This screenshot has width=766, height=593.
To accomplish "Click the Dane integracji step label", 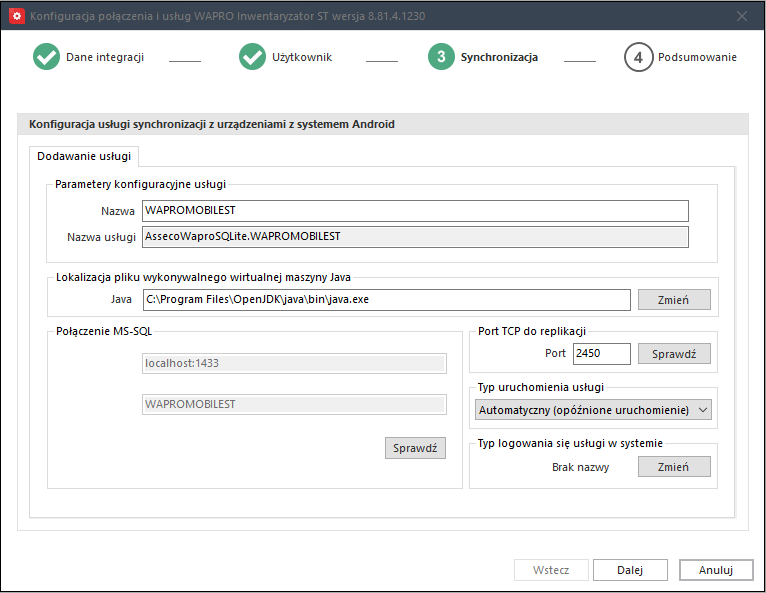I will 105,57.
